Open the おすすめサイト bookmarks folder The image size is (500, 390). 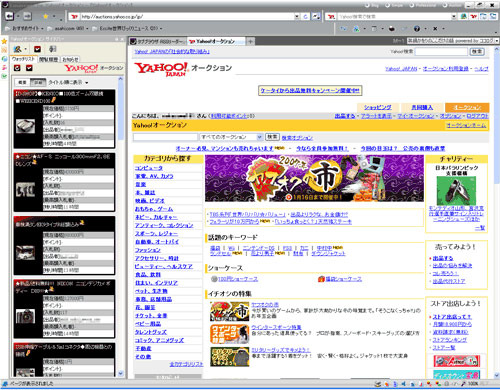(x=25, y=29)
